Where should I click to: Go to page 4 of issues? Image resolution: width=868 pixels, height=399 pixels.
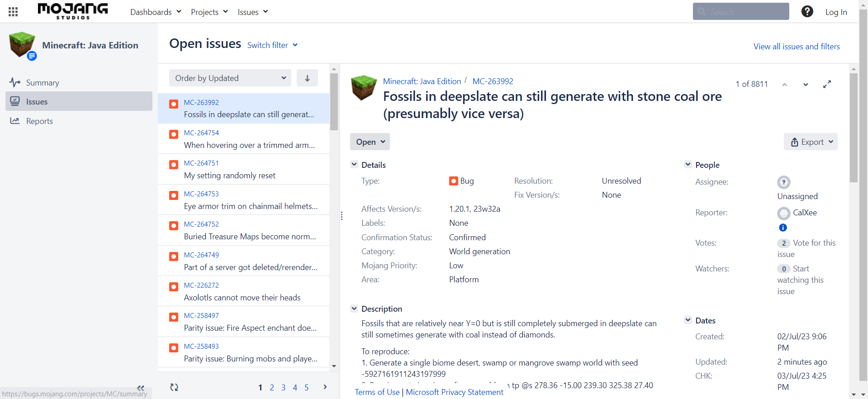click(x=295, y=387)
